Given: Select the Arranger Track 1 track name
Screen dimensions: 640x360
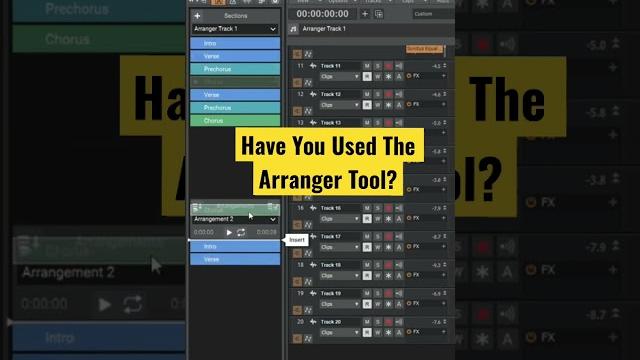Looking at the screenshot, I should tap(324, 29).
